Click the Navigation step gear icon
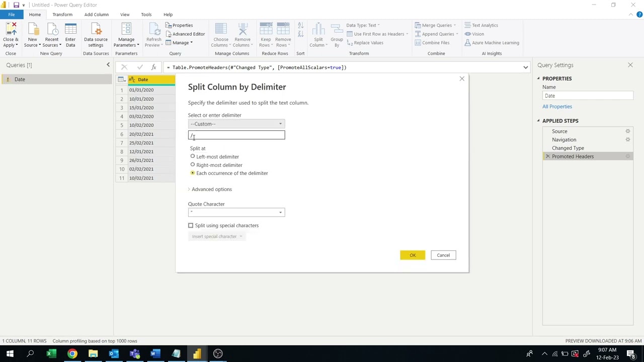Image resolution: width=644 pixels, height=362 pixels. [627, 140]
